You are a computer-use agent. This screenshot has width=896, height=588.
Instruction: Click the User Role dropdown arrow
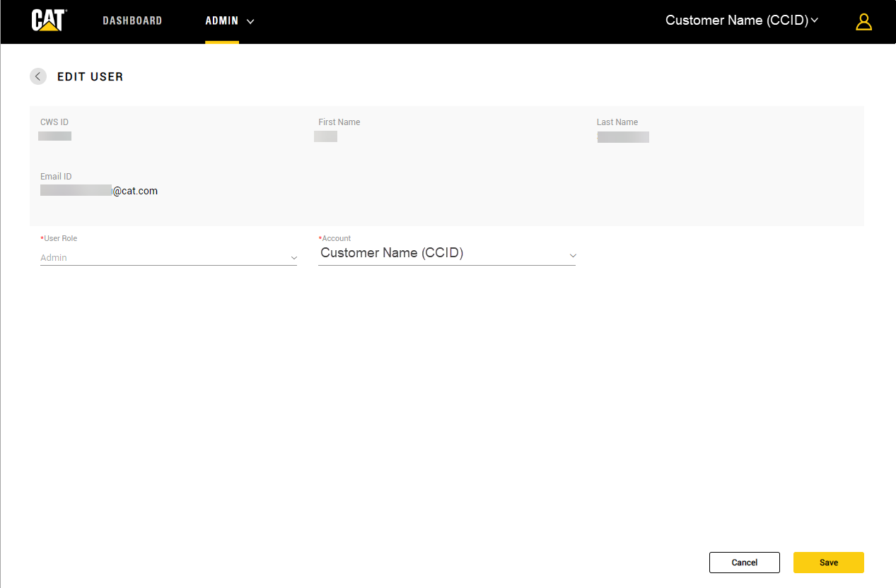293,259
